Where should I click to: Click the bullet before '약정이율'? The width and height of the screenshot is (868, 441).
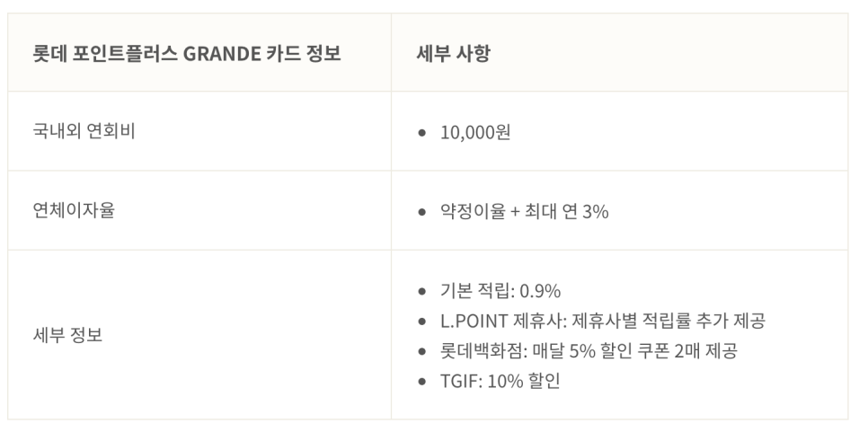pos(422,211)
